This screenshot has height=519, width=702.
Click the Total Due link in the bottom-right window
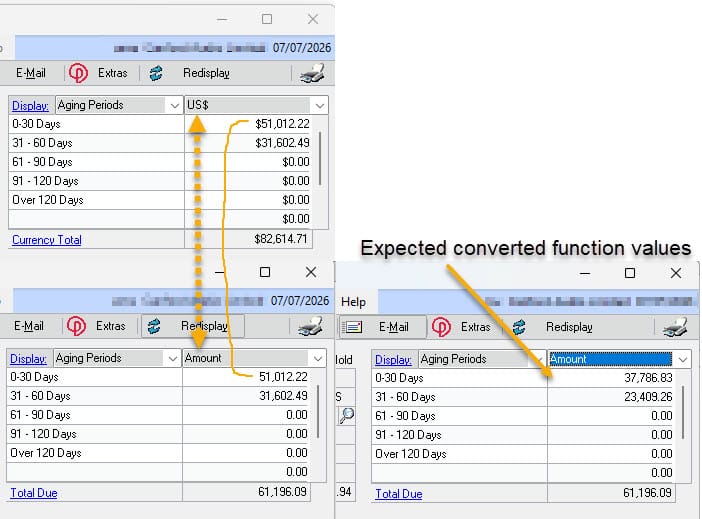click(x=398, y=494)
